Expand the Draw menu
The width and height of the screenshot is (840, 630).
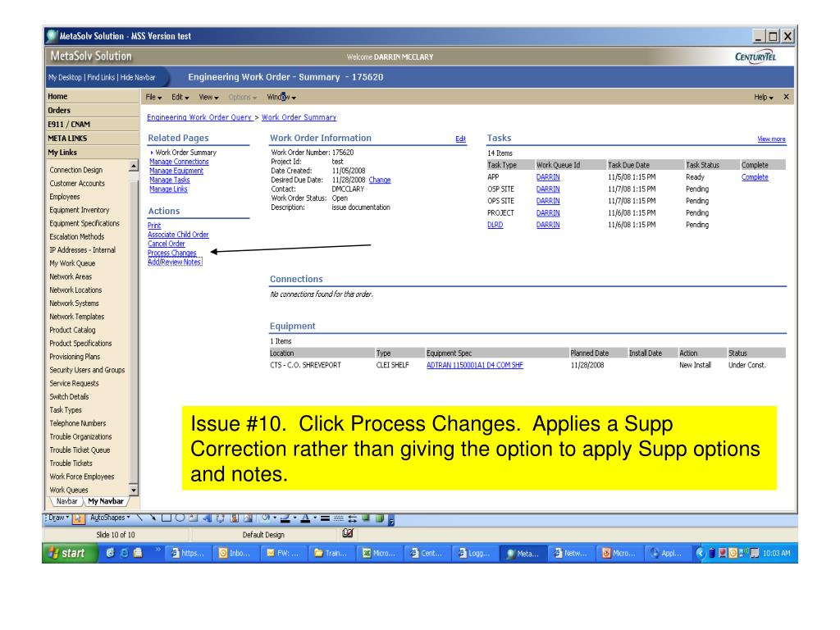[x=59, y=518]
